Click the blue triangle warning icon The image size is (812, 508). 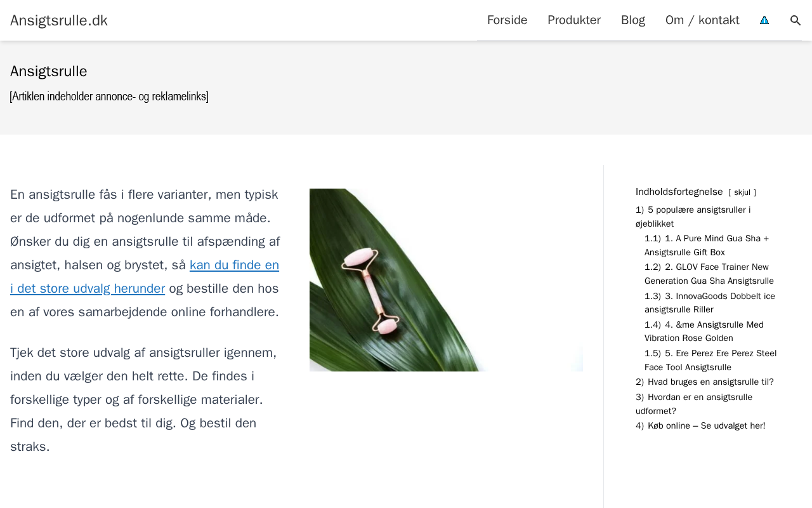click(764, 20)
